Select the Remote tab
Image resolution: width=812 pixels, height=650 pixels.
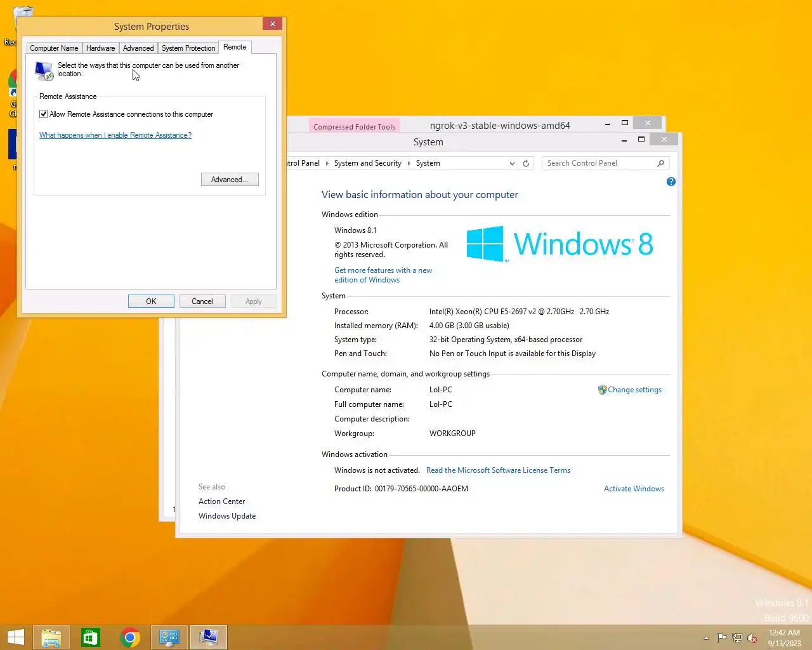pos(235,47)
